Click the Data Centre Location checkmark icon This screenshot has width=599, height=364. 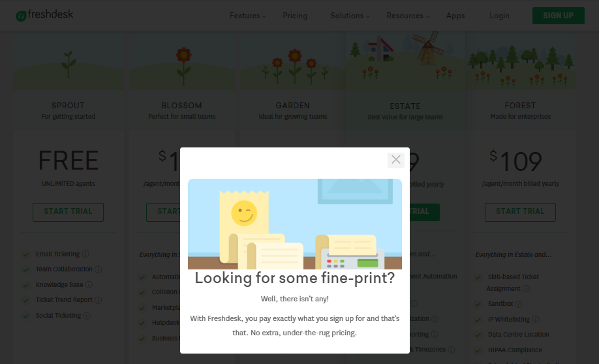click(478, 335)
